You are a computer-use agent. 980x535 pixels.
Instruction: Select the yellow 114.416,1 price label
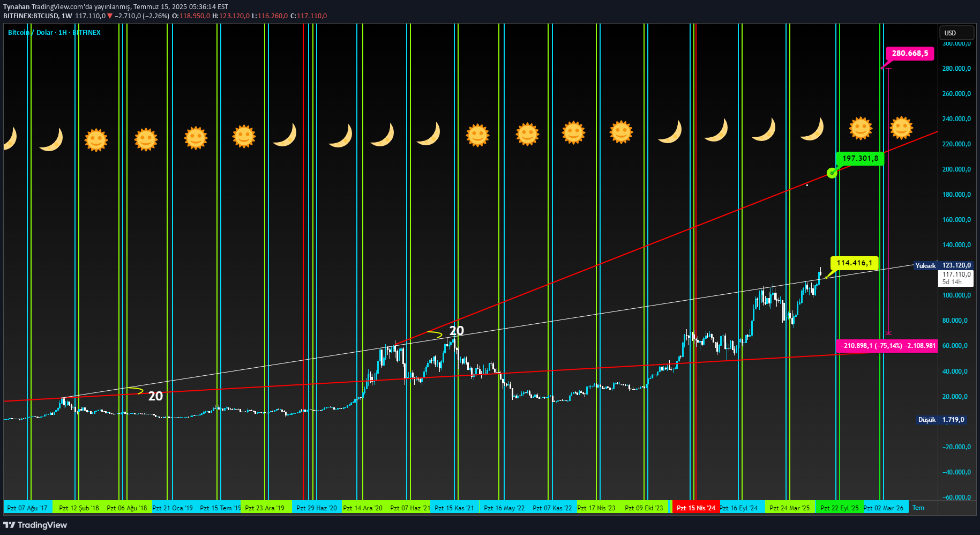854,263
